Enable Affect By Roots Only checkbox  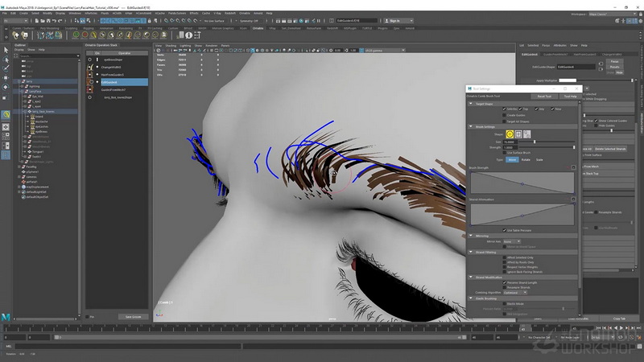[x=505, y=262]
